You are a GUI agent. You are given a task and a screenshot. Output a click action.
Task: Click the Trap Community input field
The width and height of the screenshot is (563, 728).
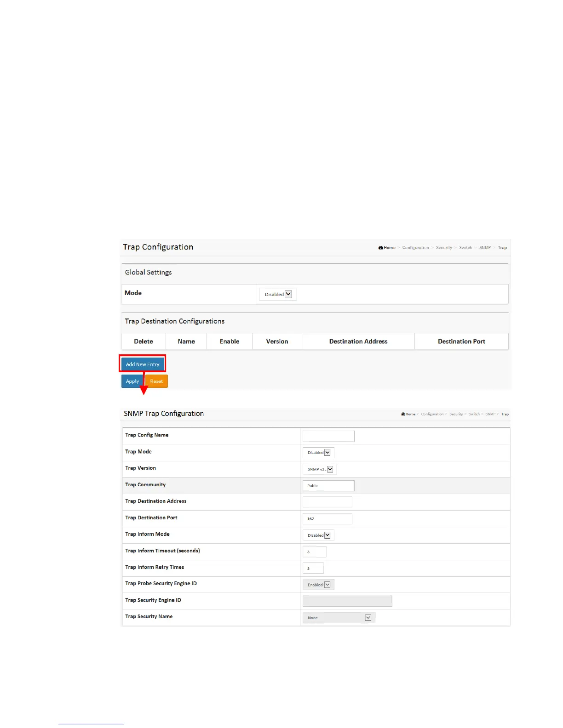328,485
